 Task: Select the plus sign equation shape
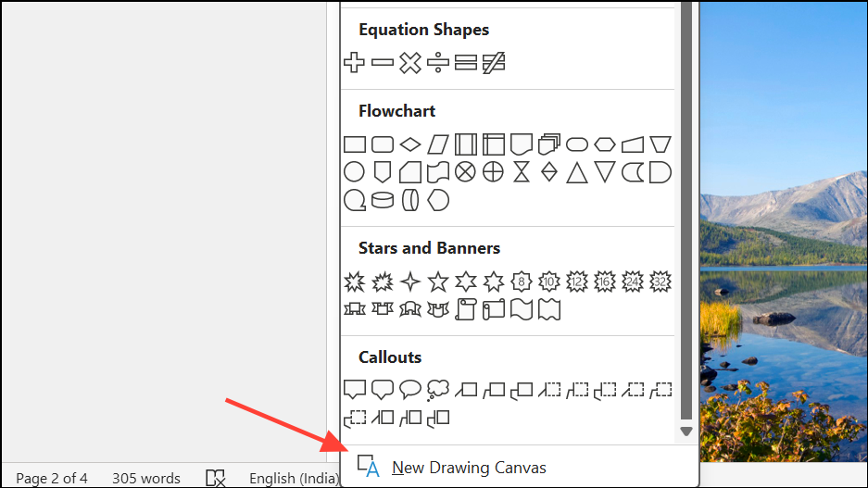click(354, 63)
